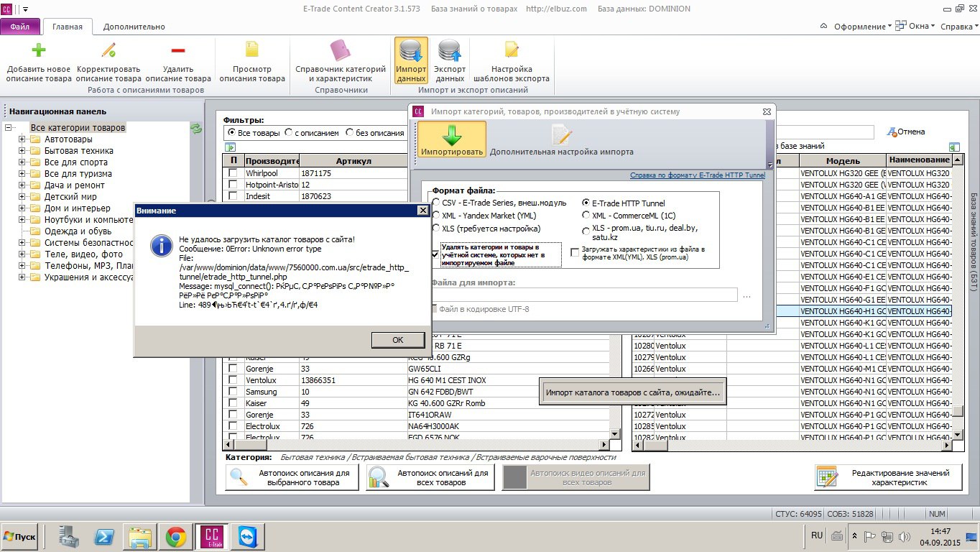Click green Импортировать arrow in dialog

point(452,139)
